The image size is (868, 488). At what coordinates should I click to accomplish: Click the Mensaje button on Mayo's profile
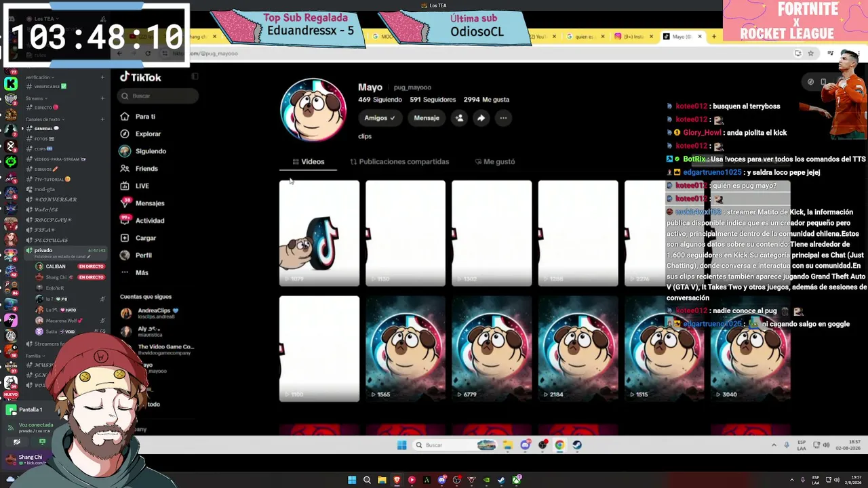427,118
